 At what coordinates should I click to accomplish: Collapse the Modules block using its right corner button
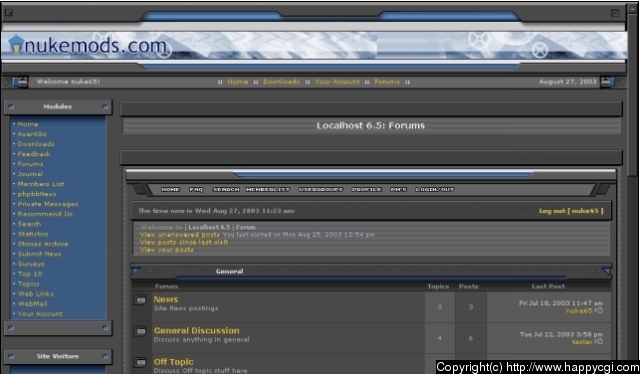click(105, 107)
